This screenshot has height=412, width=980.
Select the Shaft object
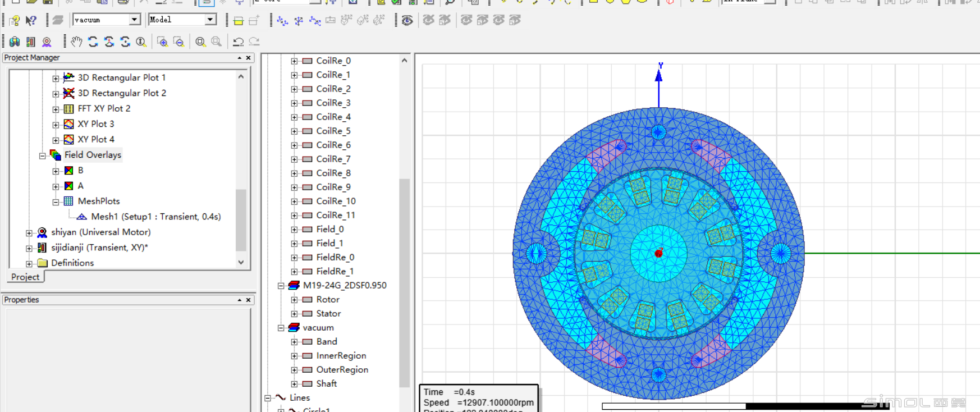326,384
